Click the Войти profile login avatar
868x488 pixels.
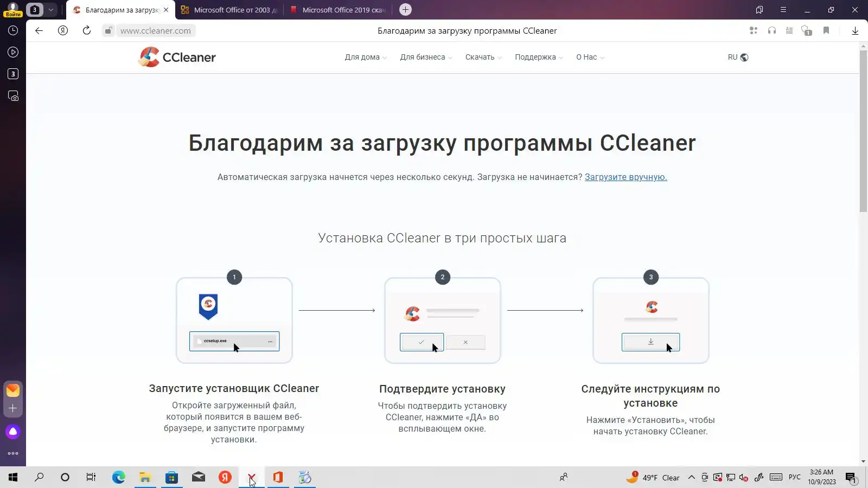13,9
